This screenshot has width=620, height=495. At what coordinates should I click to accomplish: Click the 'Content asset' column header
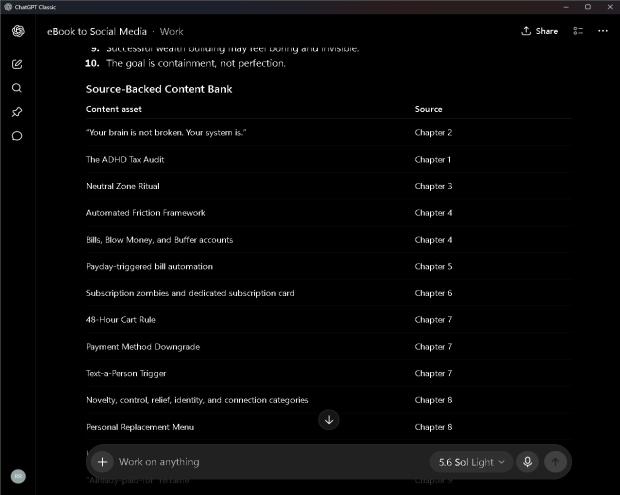114,109
